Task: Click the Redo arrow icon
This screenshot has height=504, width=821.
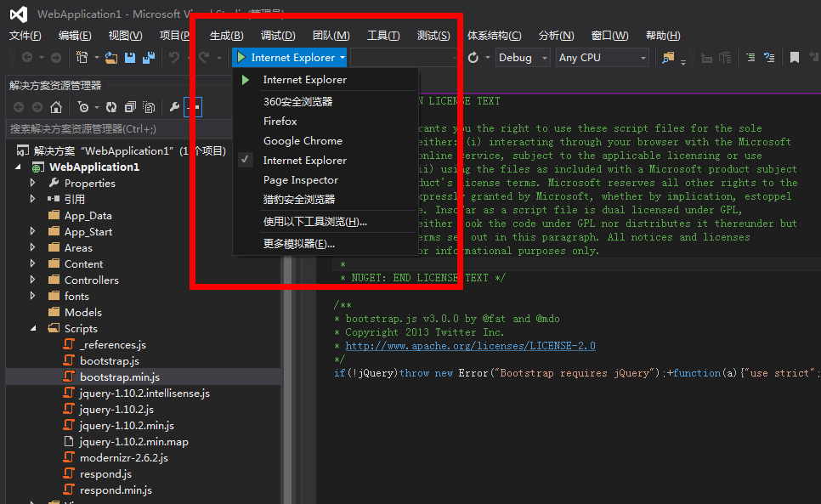Action: click(204, 58)
